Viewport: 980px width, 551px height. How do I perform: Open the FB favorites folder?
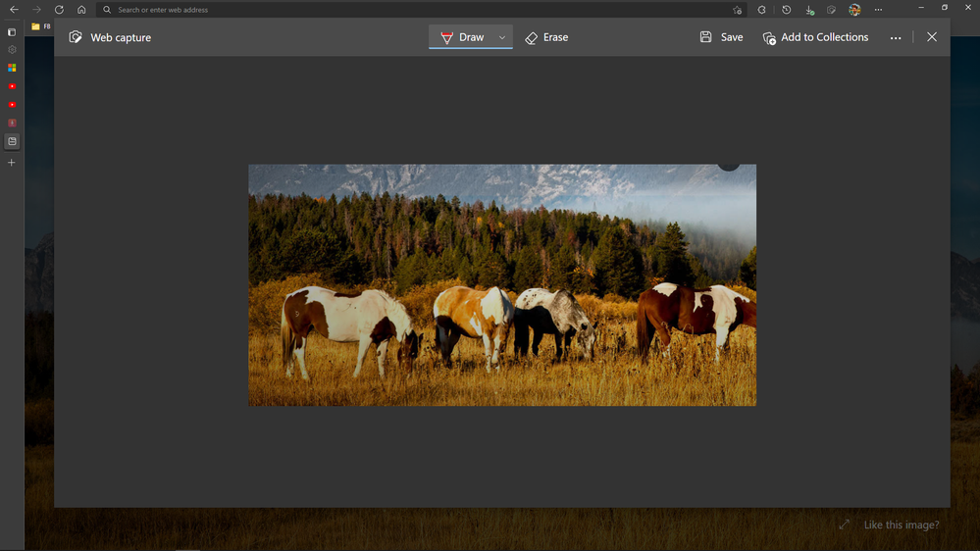point(41,26)
